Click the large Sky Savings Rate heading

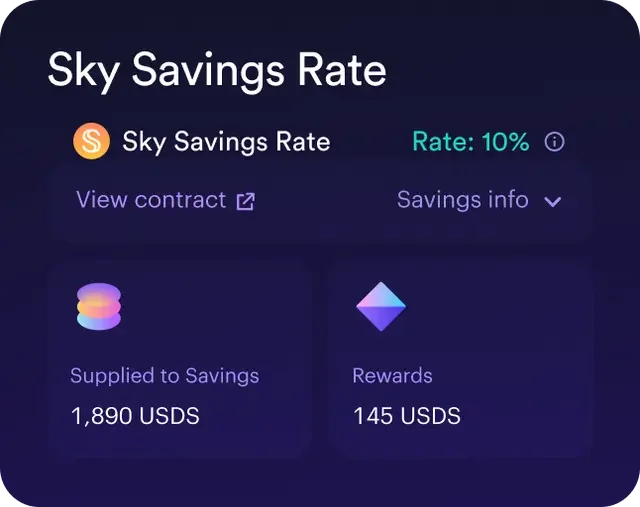click(x=217, y=71)
